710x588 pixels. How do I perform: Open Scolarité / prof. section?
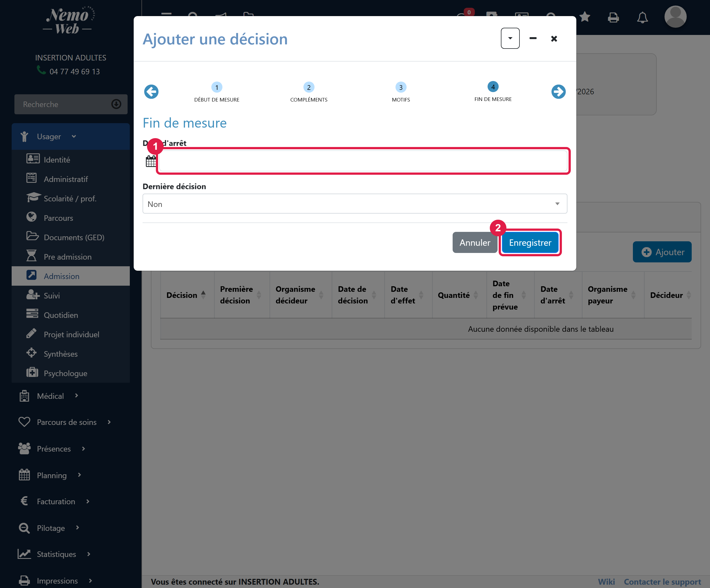(x=71, y=199)
